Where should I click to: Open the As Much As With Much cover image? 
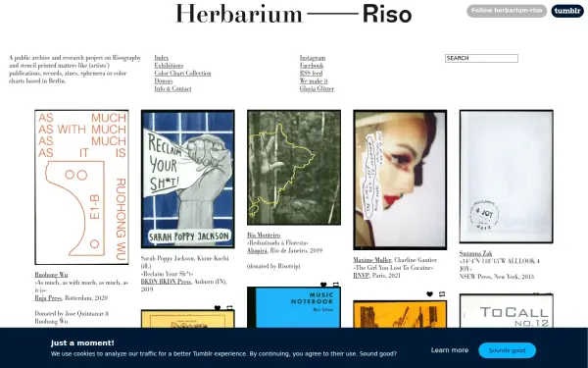pyautogui.click(x=81, y=187)
